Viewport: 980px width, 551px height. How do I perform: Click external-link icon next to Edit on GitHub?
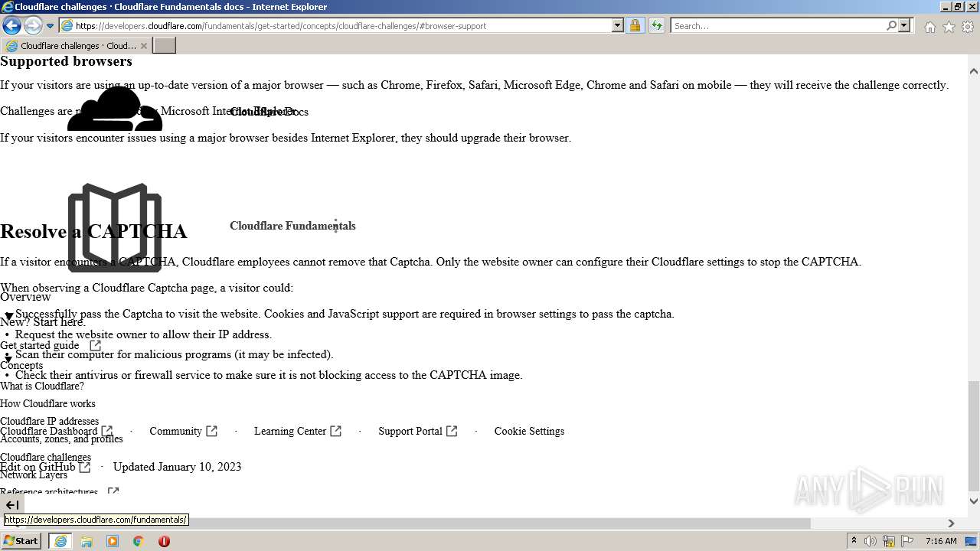85,467
